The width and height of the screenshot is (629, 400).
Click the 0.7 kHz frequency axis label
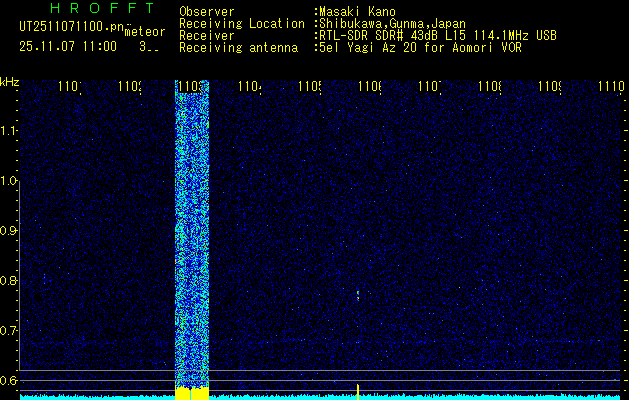click(x=9, y=330)
